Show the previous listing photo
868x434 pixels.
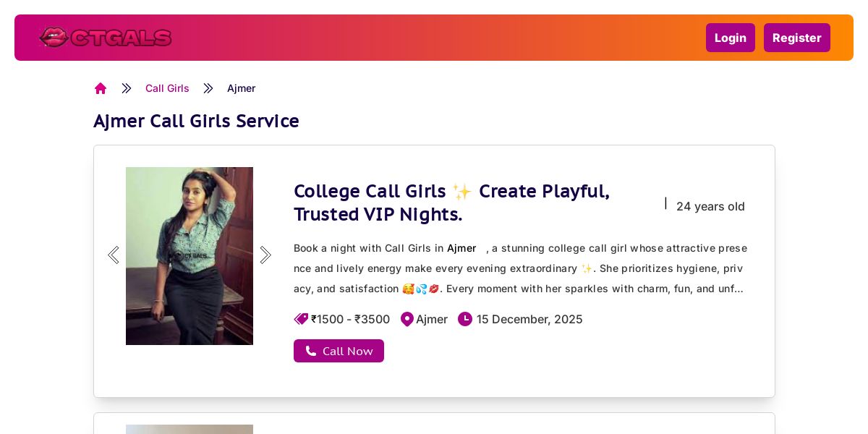click(x=114, y=255)
